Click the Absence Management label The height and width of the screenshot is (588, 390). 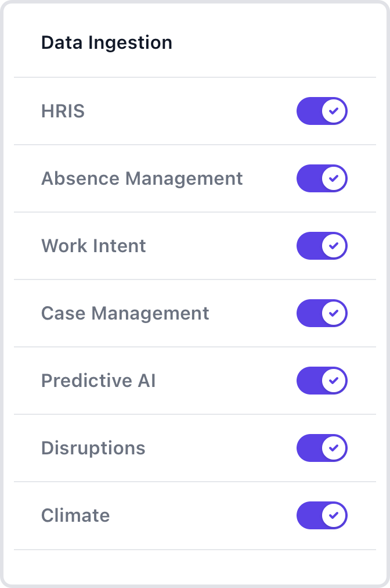(142, 178)
